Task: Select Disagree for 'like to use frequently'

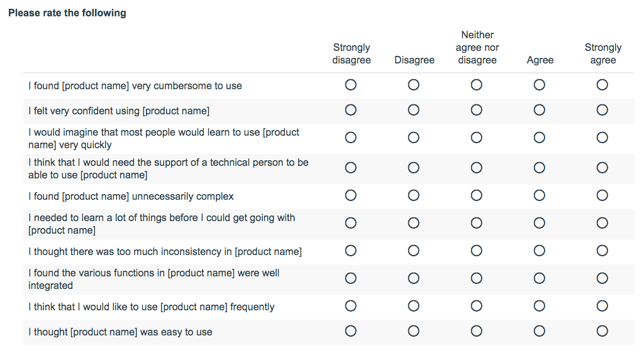Action: coord(414,306)
